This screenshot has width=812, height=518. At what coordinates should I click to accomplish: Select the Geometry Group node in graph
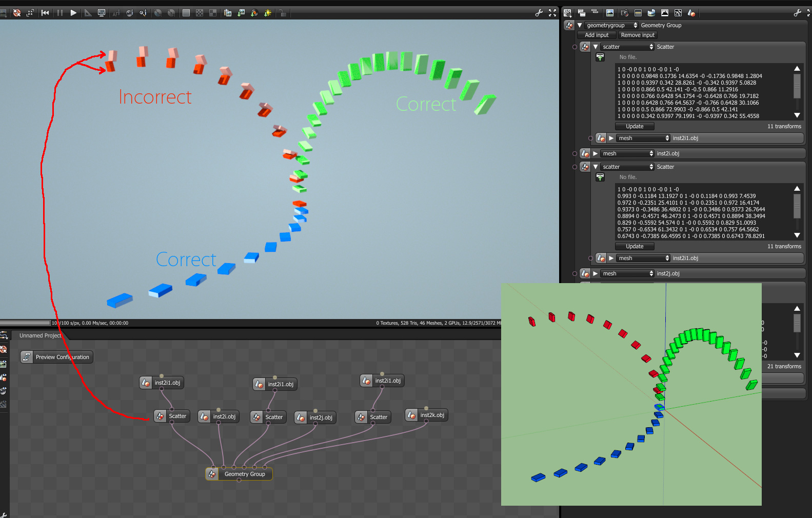click(239, 474)
